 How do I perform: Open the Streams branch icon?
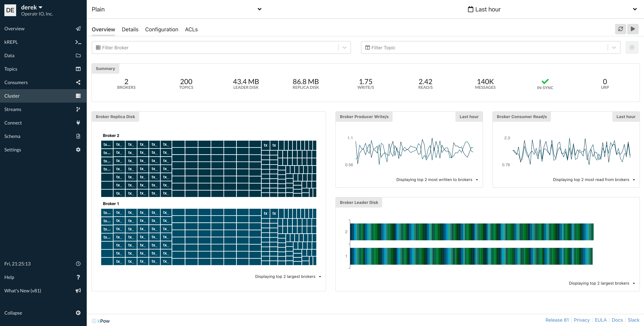(x=78, y=109)
